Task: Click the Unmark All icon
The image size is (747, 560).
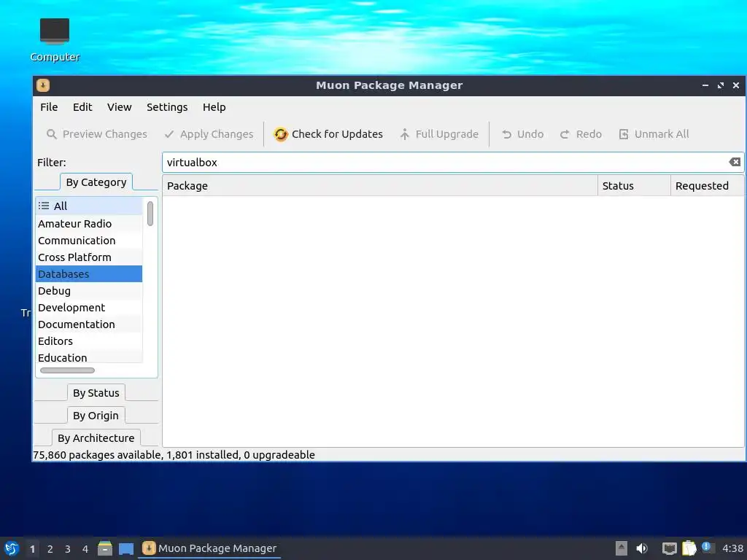Action: coord(624,134)
